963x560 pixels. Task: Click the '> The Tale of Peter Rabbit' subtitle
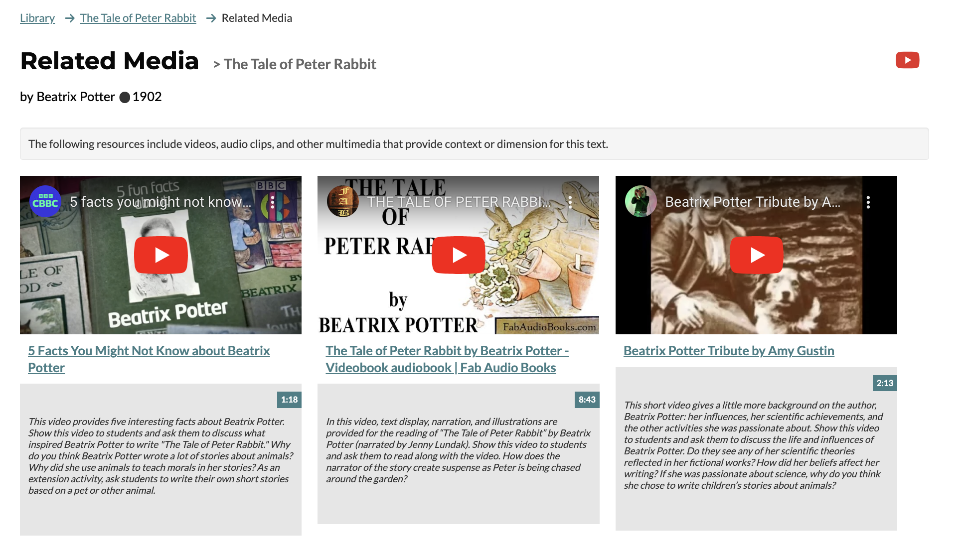point(295,64)
